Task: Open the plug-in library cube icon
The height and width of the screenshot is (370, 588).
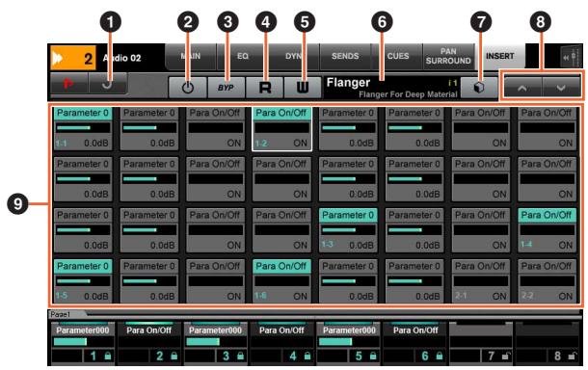Action: coord(479,88)
